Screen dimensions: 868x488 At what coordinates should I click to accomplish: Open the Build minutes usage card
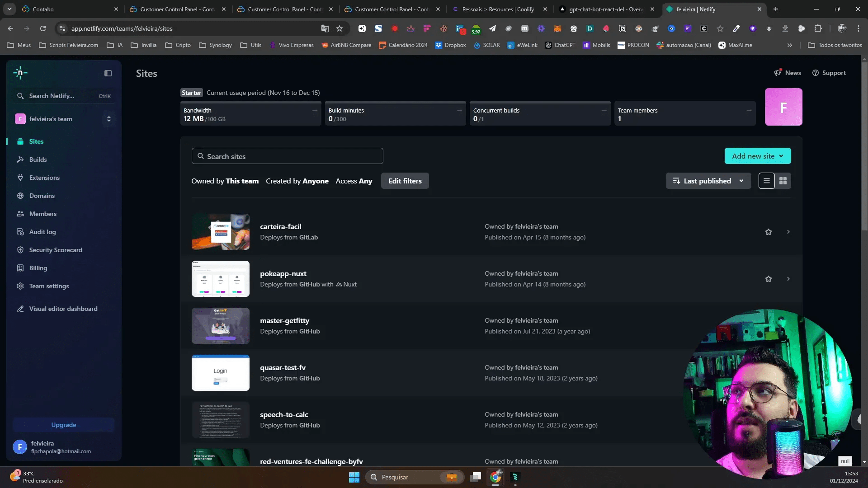[395, 114]
